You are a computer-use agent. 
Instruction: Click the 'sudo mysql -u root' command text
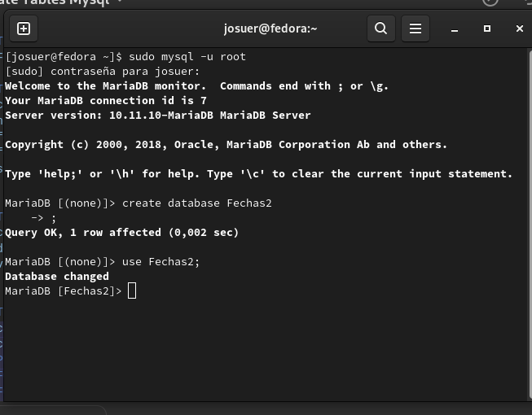click(187, 57)
